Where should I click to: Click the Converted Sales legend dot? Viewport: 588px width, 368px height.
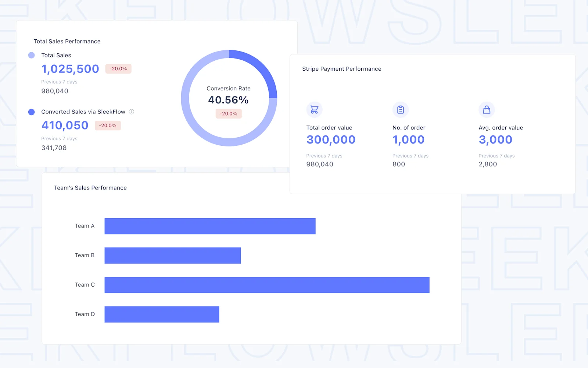(x=32, y=112)
